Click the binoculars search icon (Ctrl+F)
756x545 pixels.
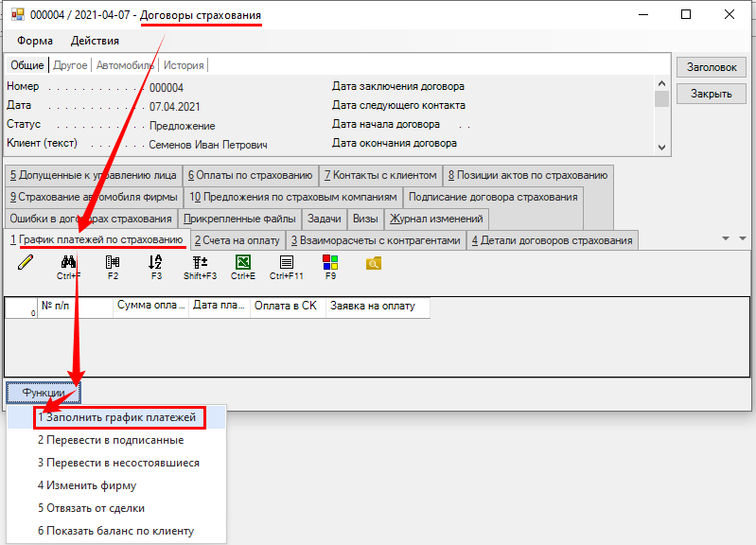pos(69,262)
